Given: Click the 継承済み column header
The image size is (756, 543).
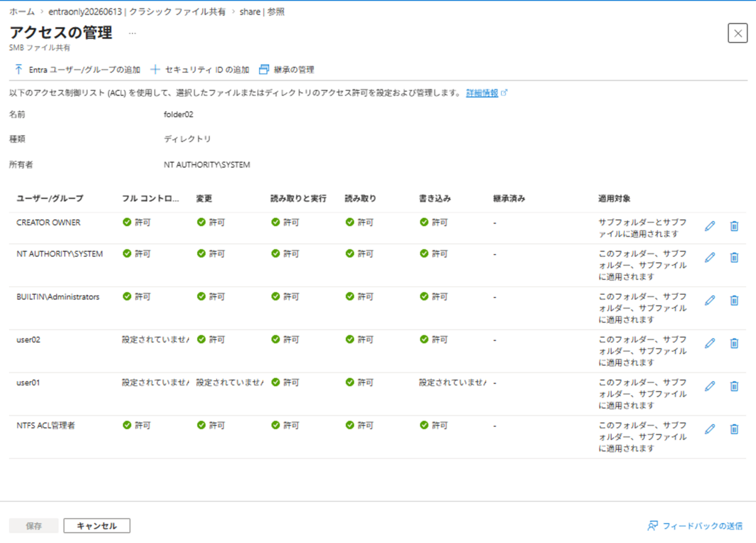Looking at the screenshot, I should 509,198.
